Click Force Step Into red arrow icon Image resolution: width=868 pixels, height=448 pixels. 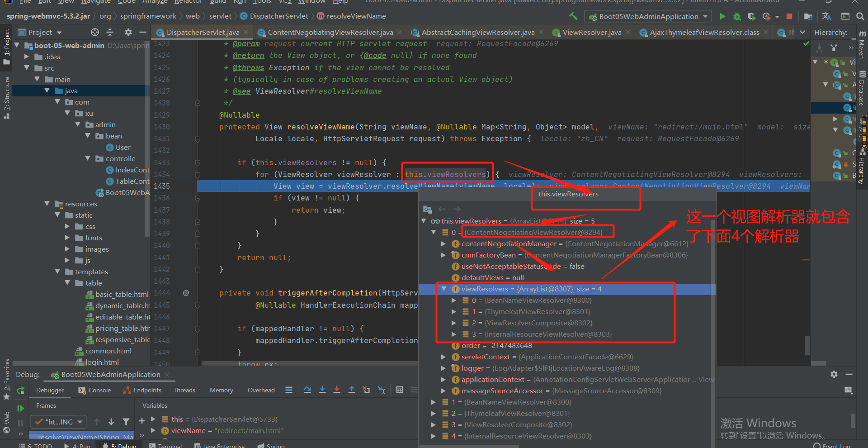click(x=337, y=390)
